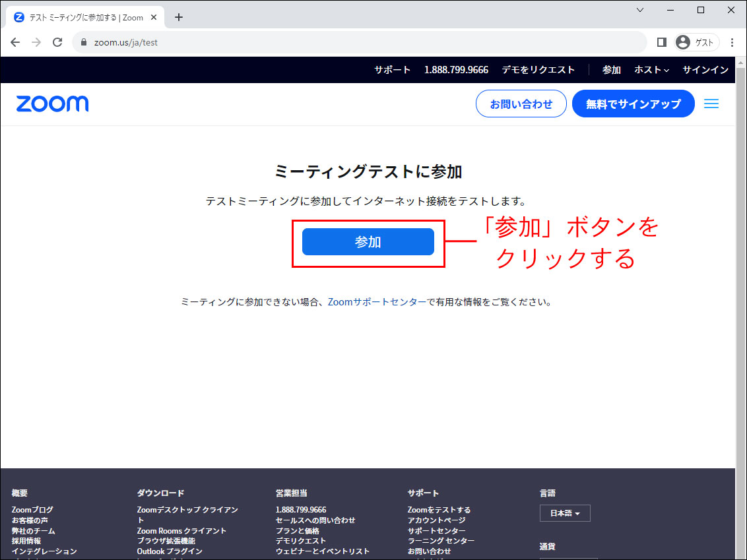Viewport: 747px width, 560px height.
Task: Click サインイン in the top bar
Action: click(705, 70)
